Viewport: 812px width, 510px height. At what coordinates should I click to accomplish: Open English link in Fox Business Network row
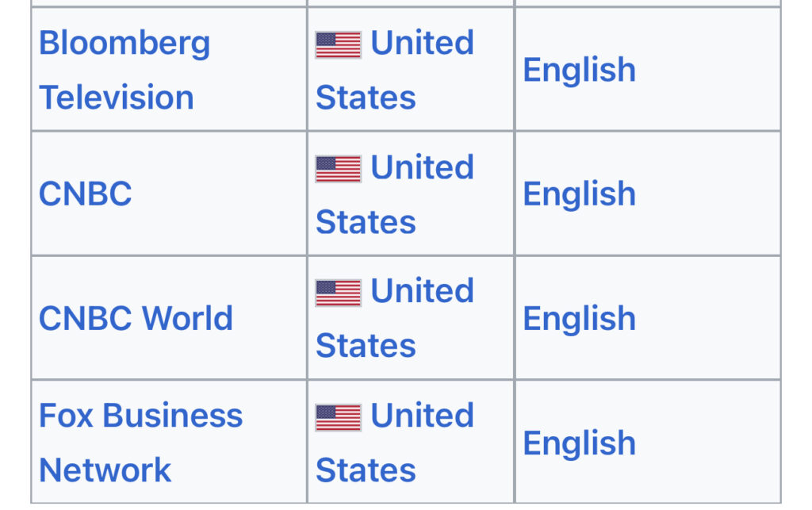click(579, 443)
